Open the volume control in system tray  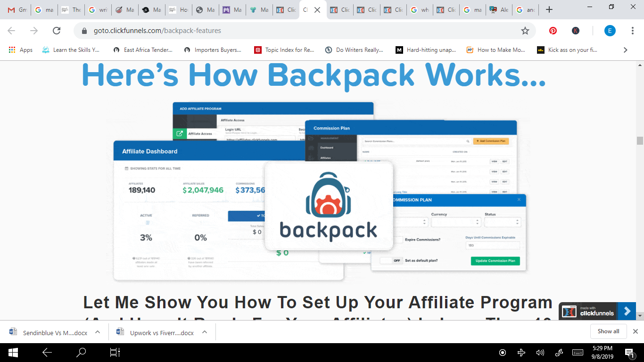[x=540, y=353]
